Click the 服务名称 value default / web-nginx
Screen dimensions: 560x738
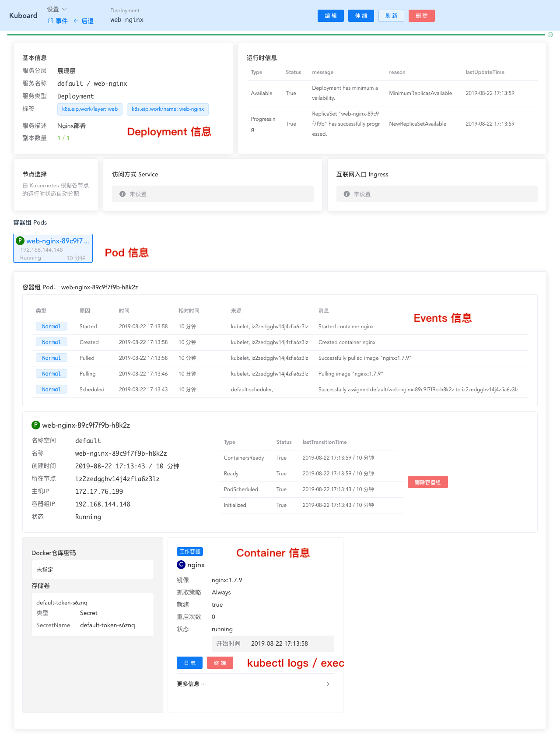(x=92, y=84)
